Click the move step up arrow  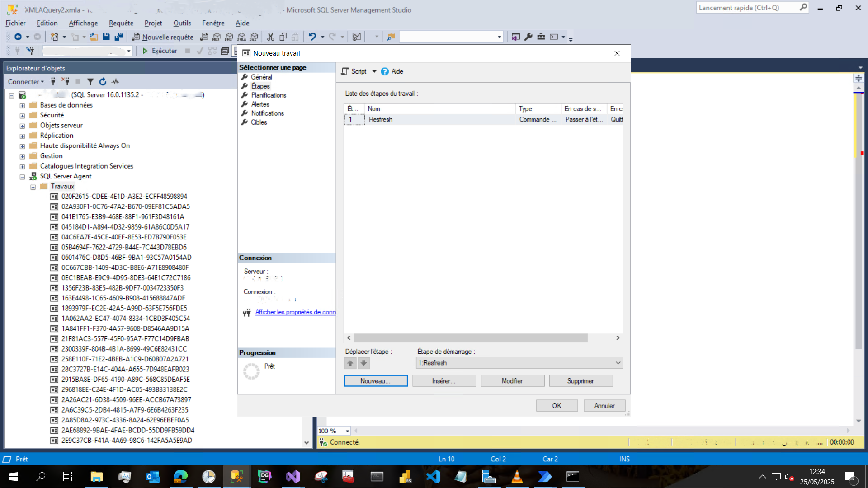click(350, 363)
